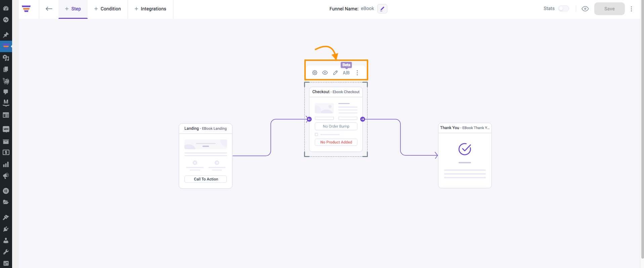Click the No Product Added button
Screen dimensions: 644x268
pos(336,142)
